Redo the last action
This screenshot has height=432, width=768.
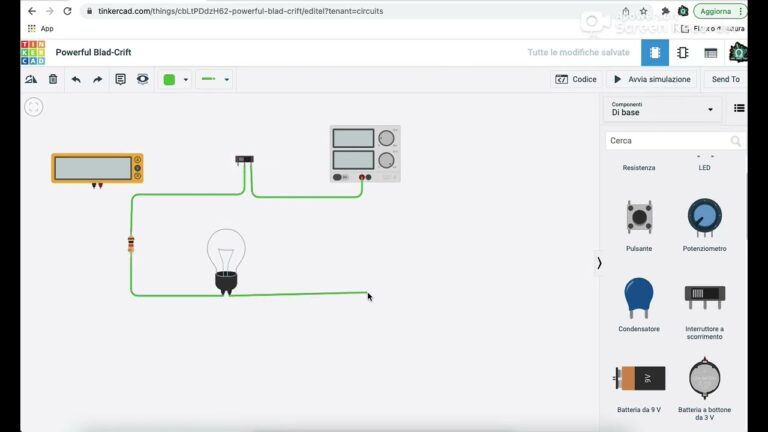97,79
